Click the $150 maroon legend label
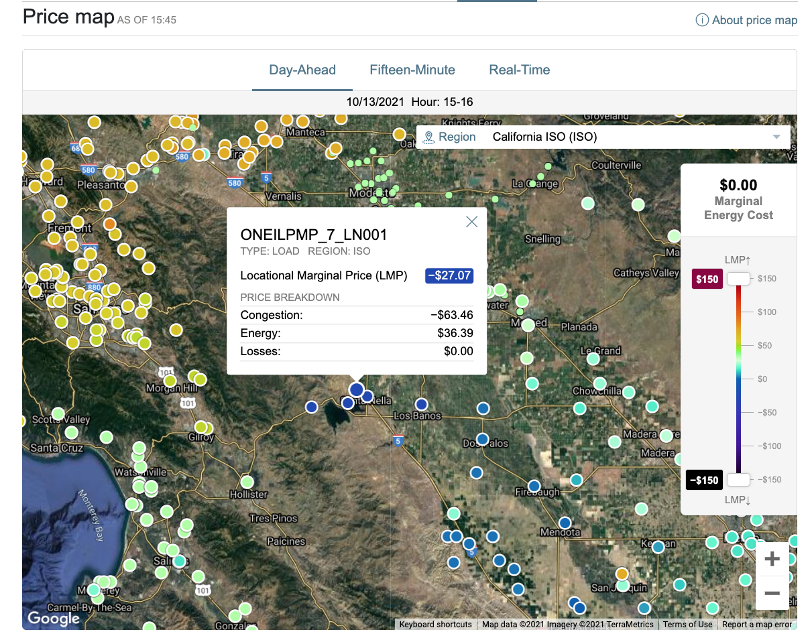Screen dimensions: 812x644 point(707,279)
